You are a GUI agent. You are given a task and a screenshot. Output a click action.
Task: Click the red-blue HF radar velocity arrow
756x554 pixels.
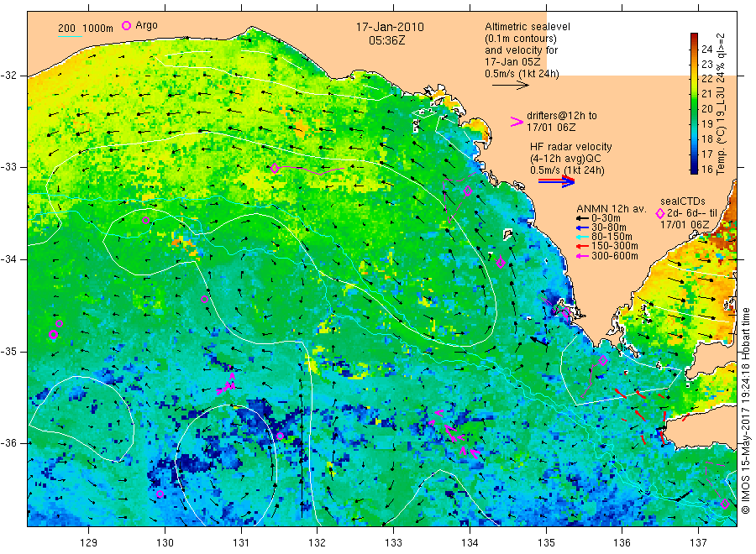(x=557, y=181)
